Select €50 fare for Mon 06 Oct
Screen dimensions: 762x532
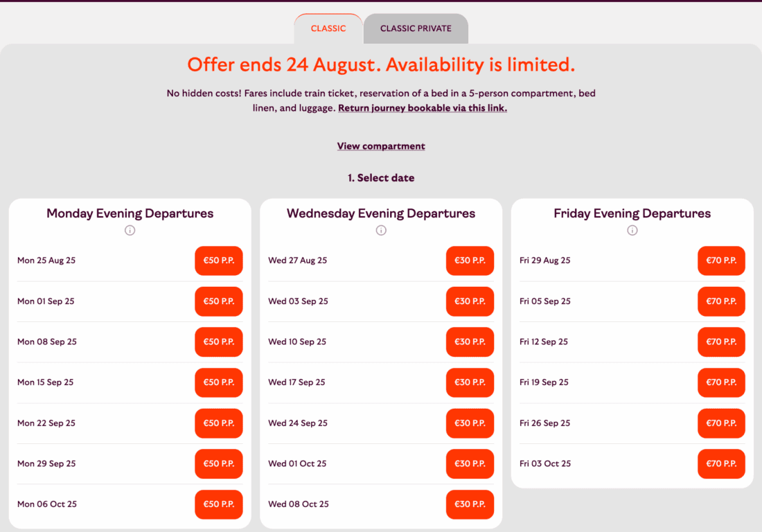[x=219, y=504]
